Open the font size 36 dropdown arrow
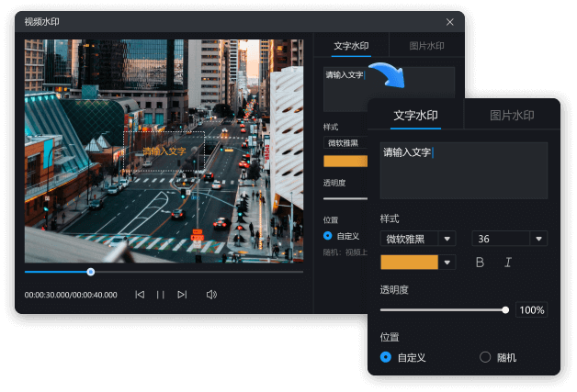Viewport: 577px width, 392px height. point(538,239)
